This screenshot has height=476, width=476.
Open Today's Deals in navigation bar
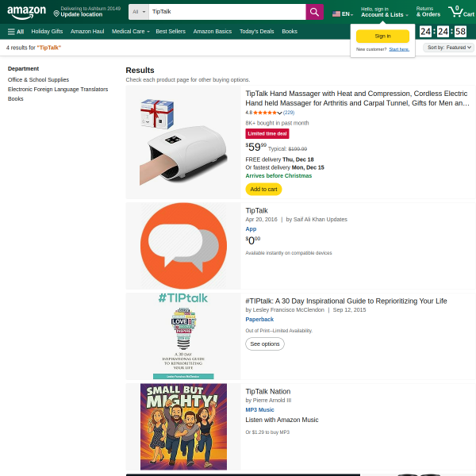pos(256,32)
